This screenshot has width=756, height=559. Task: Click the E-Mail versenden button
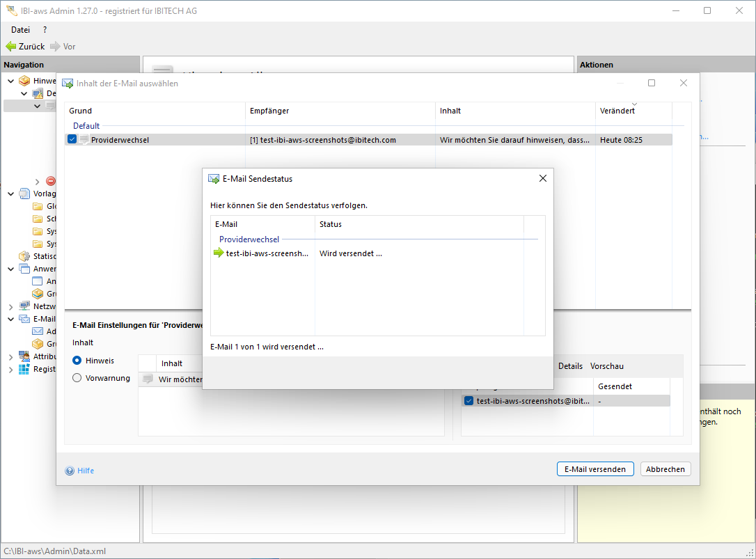(x=595, y=469)
